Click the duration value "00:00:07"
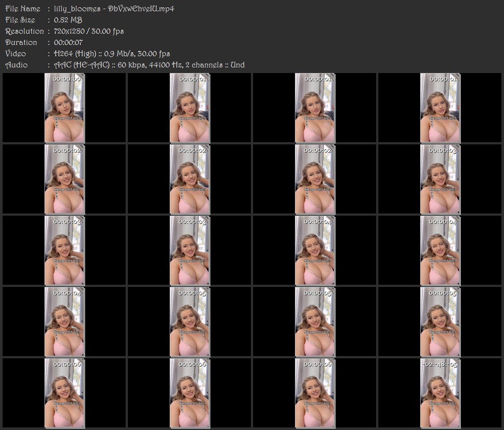Screen dimensions: 504x430 tap(69, 42)
